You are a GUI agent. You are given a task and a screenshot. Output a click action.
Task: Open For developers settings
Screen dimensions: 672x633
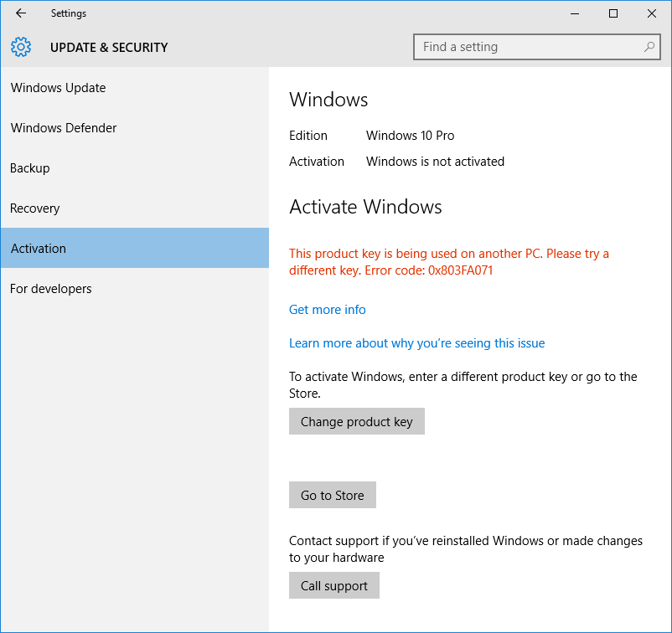(135, 288)
